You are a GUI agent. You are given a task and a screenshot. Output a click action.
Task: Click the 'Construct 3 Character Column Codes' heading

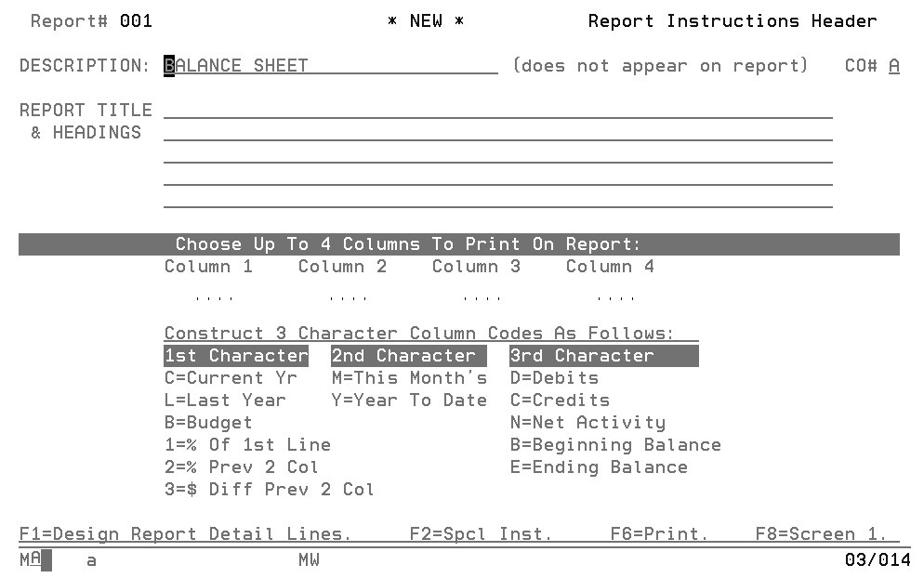[x=419, y=333]
